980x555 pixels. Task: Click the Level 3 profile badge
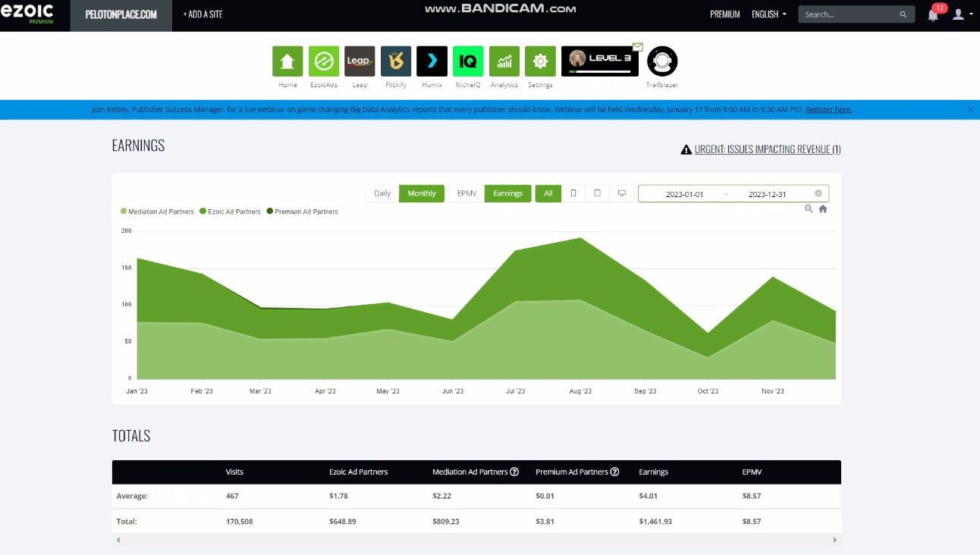(x=600, y=61)
